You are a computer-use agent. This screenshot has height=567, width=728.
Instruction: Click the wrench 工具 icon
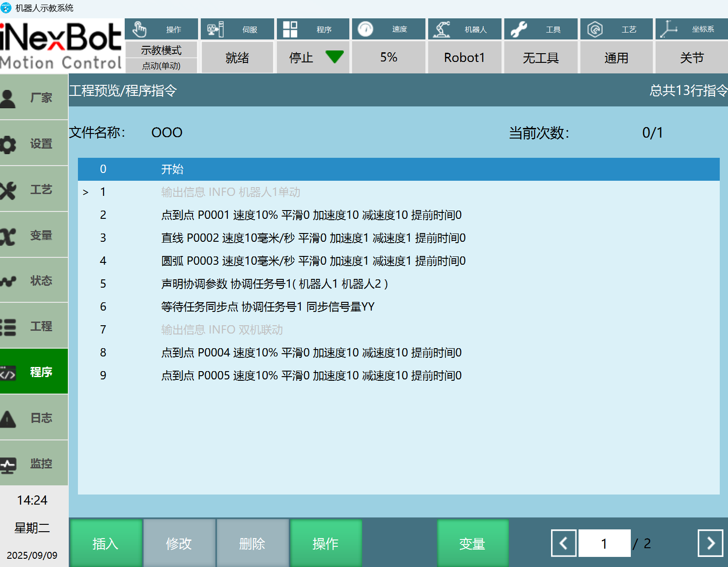pyautogui.click(x=518, y=29)
